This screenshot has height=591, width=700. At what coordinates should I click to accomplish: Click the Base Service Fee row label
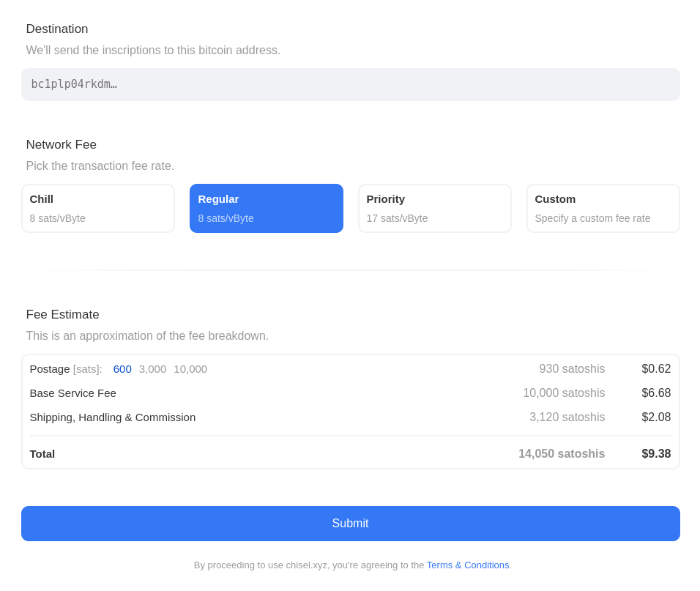[x=73, y=393]
